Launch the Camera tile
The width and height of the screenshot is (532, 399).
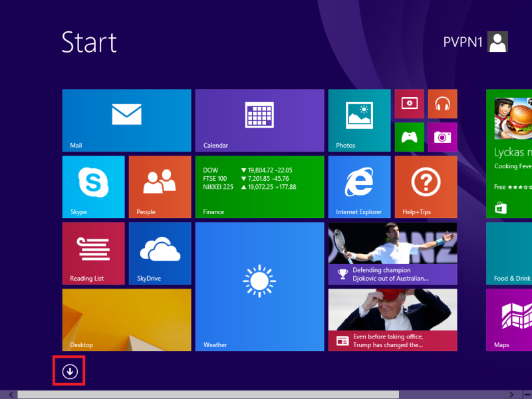(x=442, y=137)
